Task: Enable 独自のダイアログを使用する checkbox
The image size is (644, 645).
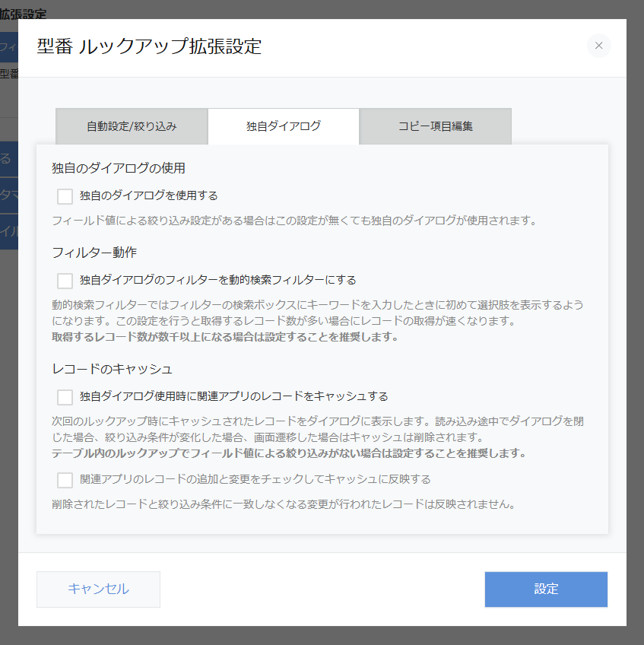Action: point(65,195)
